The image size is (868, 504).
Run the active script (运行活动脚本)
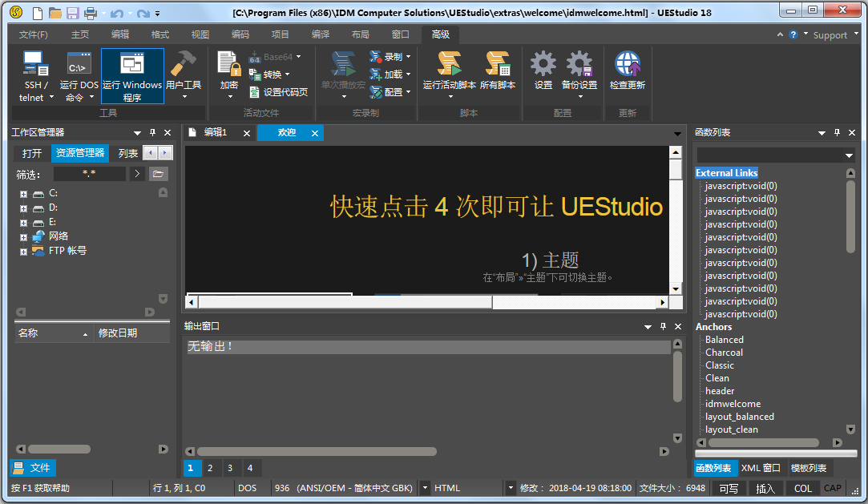449,66
